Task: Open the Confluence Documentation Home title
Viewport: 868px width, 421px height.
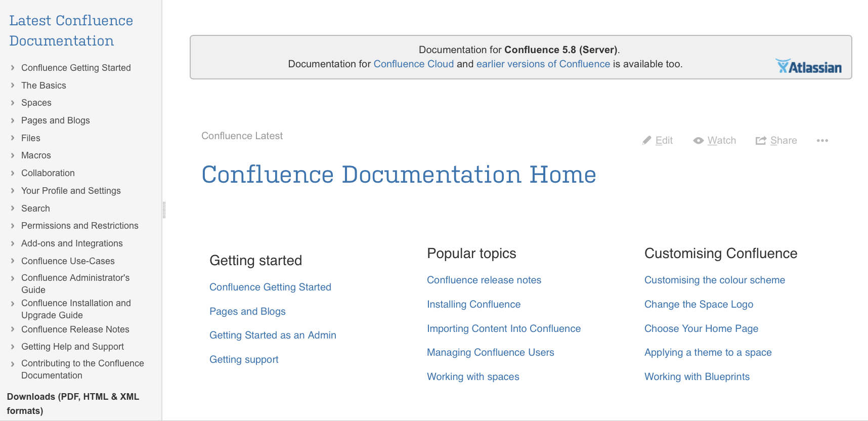Action: click(399, 175)
